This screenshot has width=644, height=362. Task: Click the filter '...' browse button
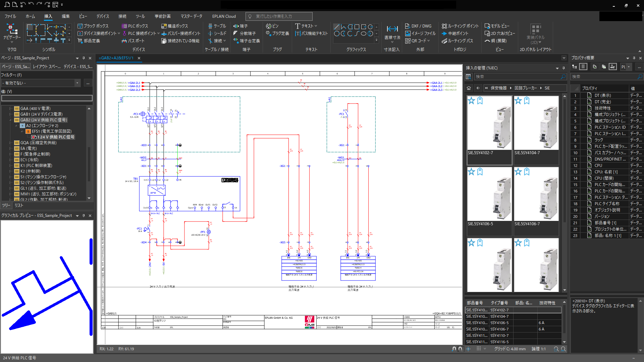tap(88, 83)
